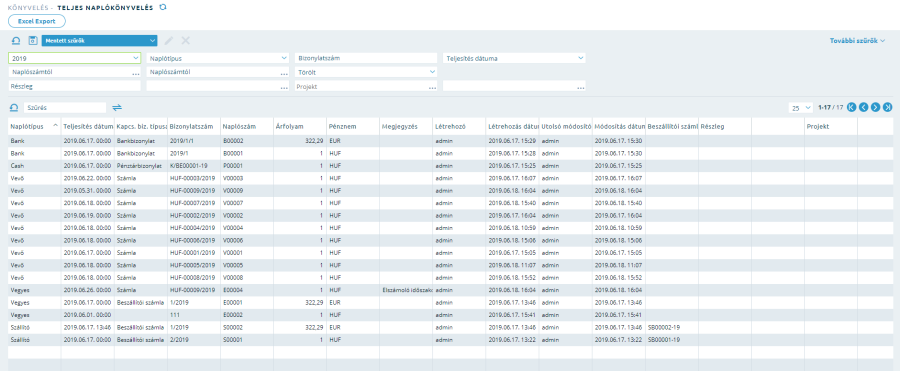Click the V00009 journal number cell
The image size is (900, 371).
click(246, 190)
